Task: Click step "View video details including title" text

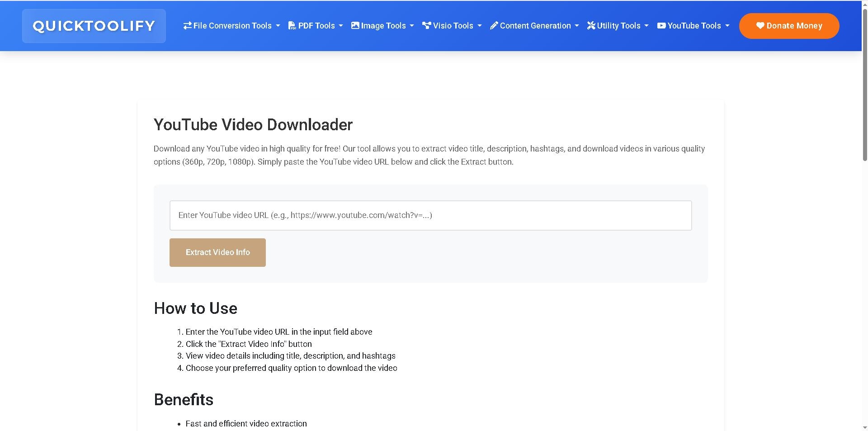Action: 291,356
